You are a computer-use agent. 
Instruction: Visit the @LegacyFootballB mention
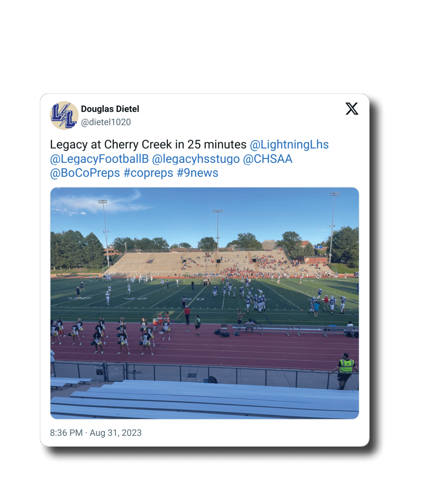click(99, 159)
